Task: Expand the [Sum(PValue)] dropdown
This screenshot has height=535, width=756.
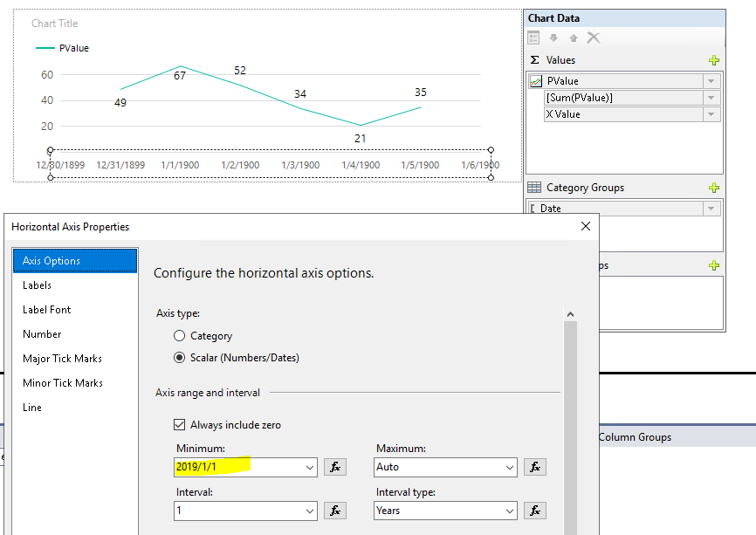Action: (711, 98)
